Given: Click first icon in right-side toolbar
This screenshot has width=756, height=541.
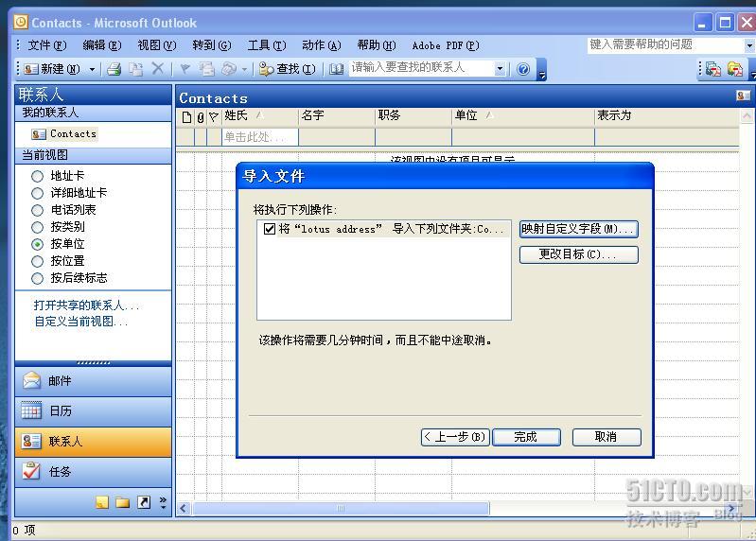Looking at the screenshot, I should [x=713, y=69].
